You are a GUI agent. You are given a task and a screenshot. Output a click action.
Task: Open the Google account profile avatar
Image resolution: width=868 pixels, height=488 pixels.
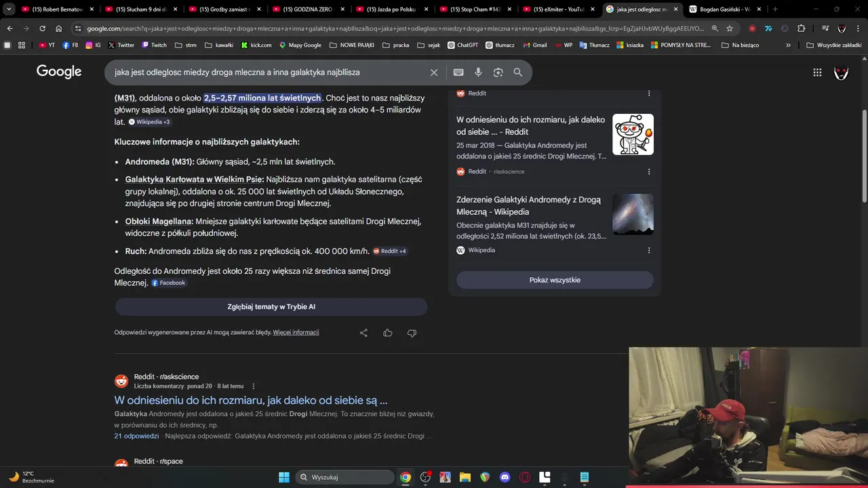point(841,73)
